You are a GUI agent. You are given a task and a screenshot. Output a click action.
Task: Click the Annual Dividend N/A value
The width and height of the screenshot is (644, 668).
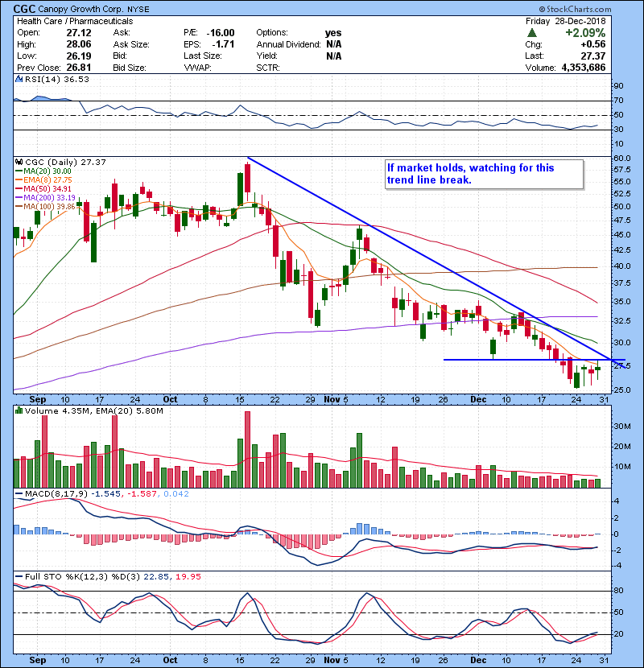[334, 44]
